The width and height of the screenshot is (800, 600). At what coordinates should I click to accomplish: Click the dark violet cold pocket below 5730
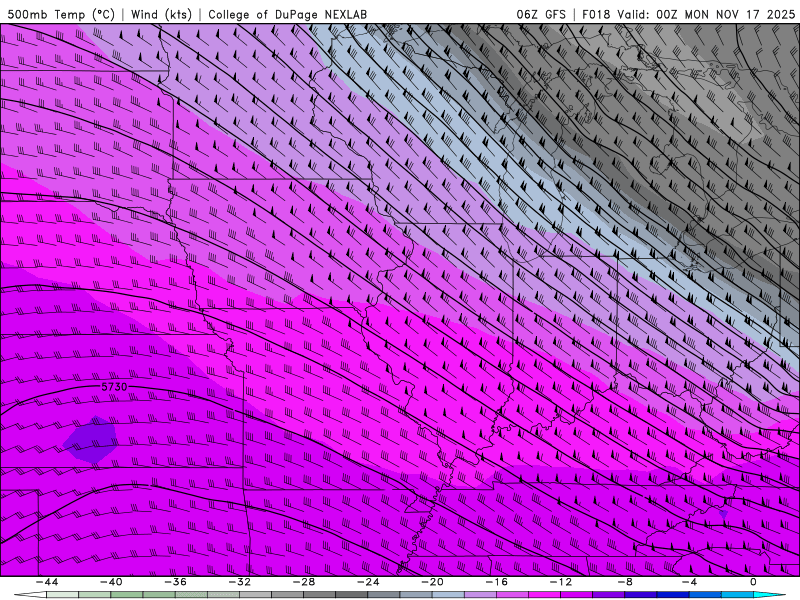click(90, 440)
